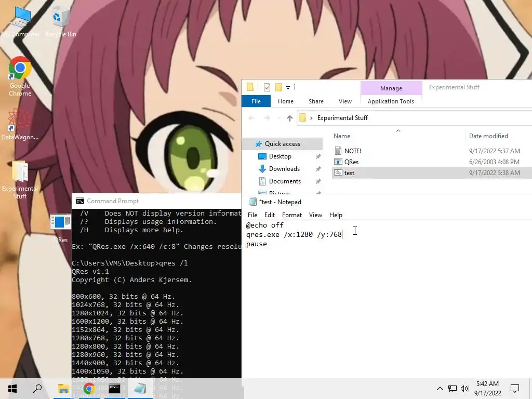Image resolution: width=532 pixels, height=399 pixels.
Task: Go forward in File Explorer
Action: pyautogui.click(x=267, y=118)
